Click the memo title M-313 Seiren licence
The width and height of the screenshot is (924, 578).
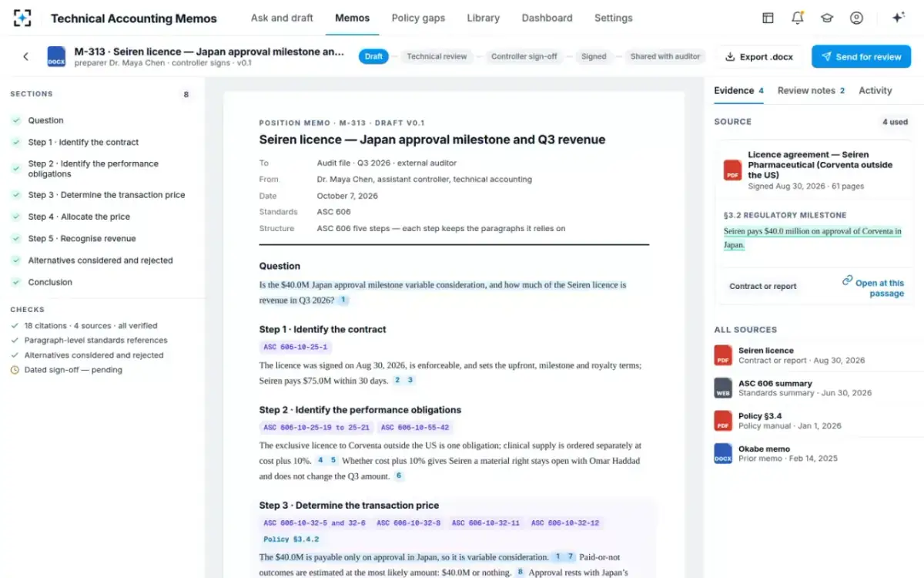[209, 52]
